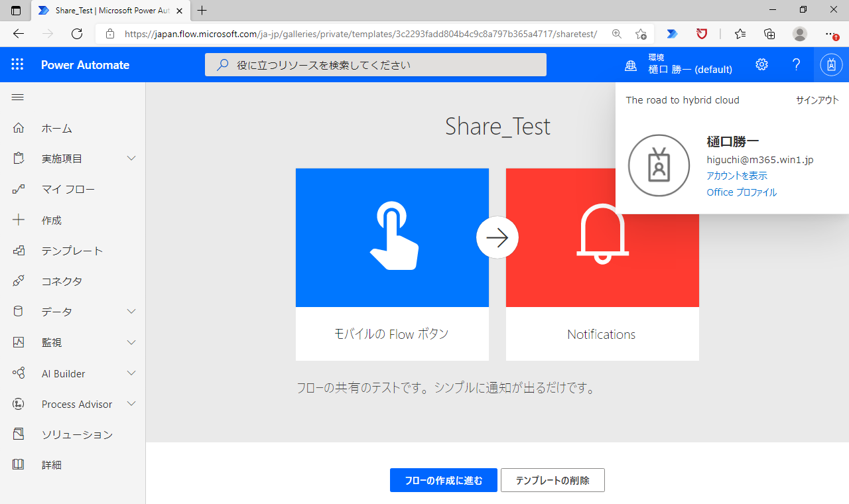The image size is (849, 504).
Task: Open the browser settings and more menu
Action: tap(831, 34)
